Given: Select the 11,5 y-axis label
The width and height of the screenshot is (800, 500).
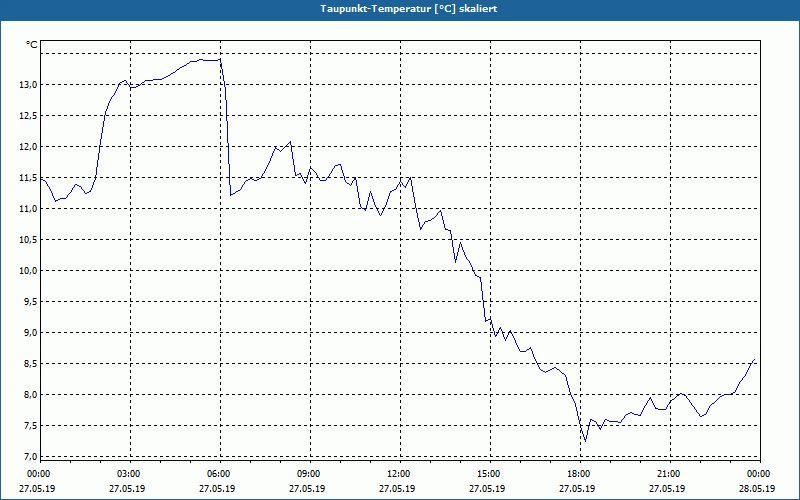Looking at the screenshot, I should 28,178.
